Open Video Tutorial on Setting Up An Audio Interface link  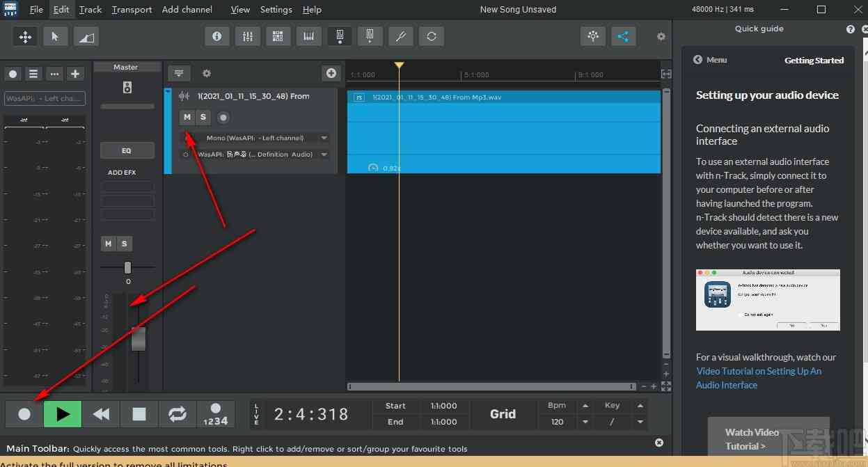759,378
